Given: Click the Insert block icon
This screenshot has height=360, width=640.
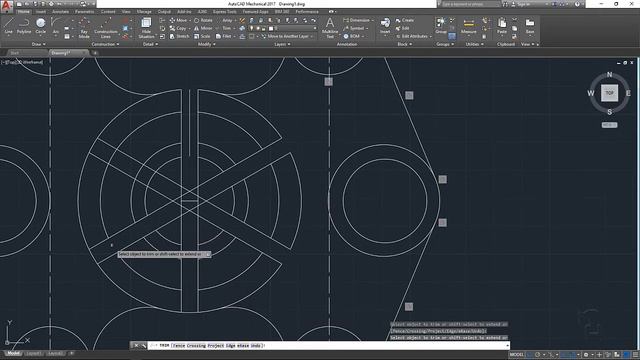Looking at the screenshot, I should click(x=385, y=25).
